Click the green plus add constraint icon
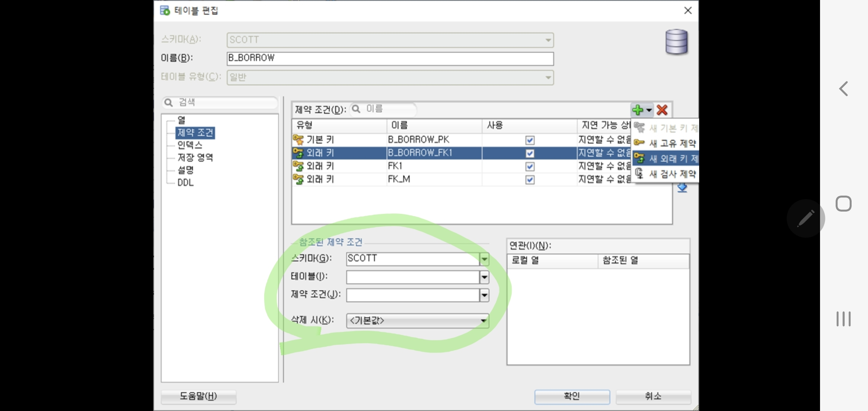This screenshot has height=411, width=868. pyautogui.click(x=638, y=110)
